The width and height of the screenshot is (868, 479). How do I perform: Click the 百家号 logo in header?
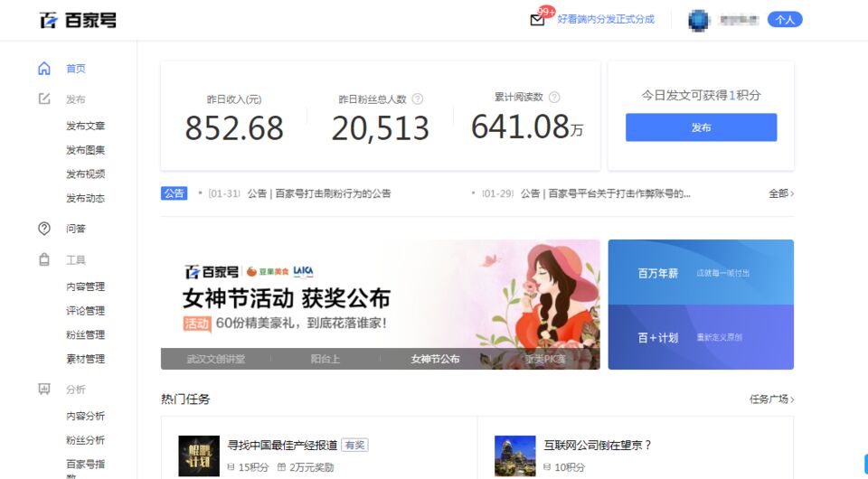[x=78, y=20]
